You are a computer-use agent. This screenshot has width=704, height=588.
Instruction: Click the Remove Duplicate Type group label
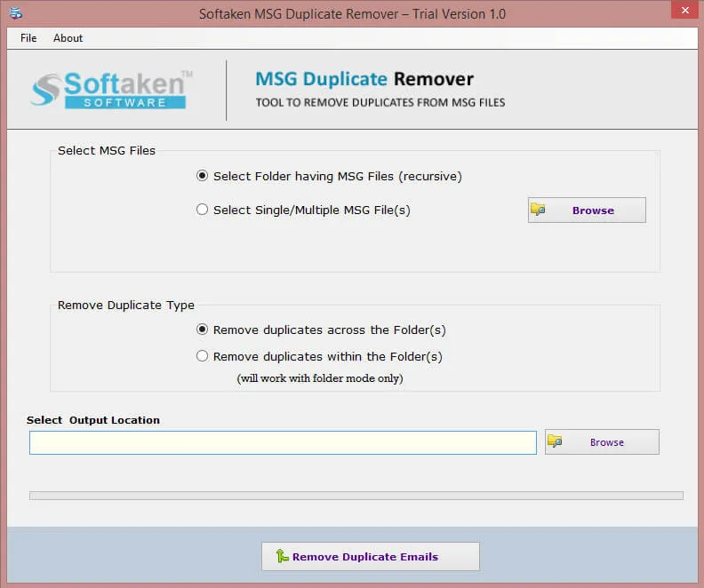point(126,305)
